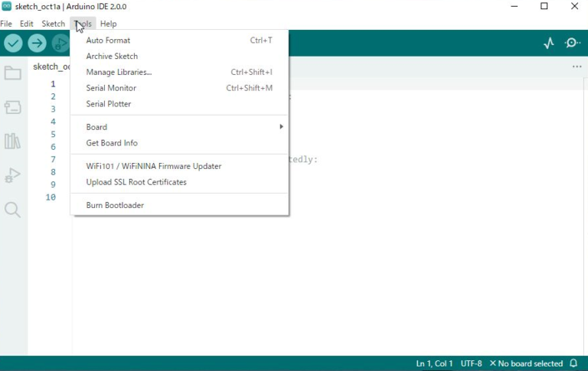Open the Debug sidebar icon

coord(13,175)
